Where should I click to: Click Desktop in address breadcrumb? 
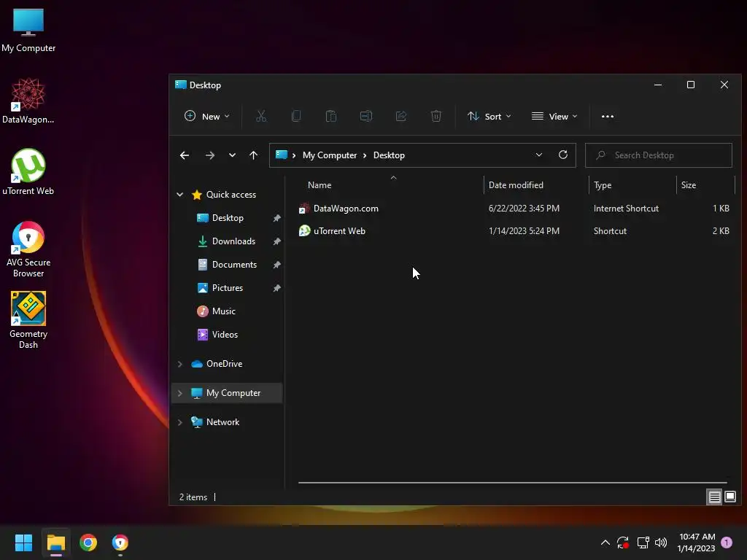pos(389,155)
